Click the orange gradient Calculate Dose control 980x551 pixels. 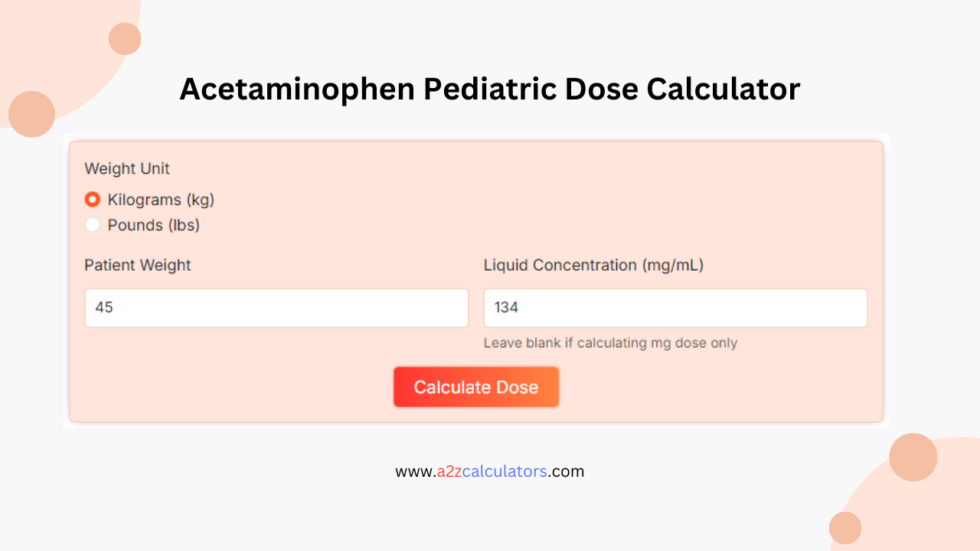click(475, 386)
